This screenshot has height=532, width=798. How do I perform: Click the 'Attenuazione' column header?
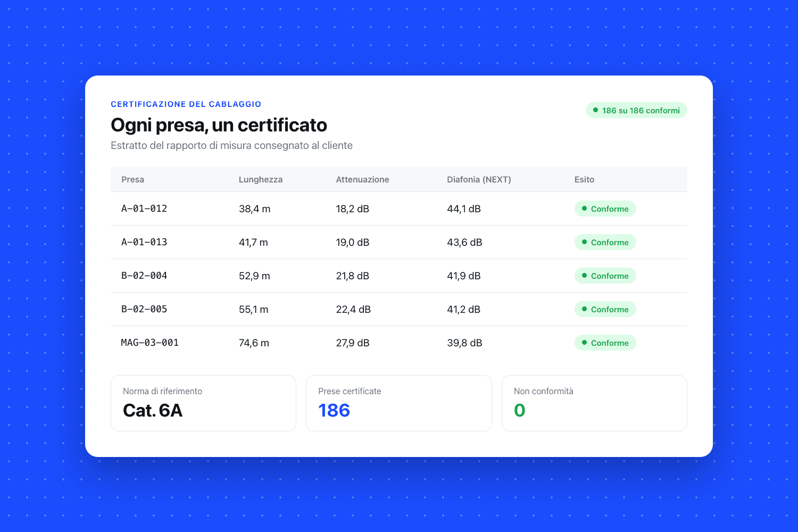(x=362, y=179)
